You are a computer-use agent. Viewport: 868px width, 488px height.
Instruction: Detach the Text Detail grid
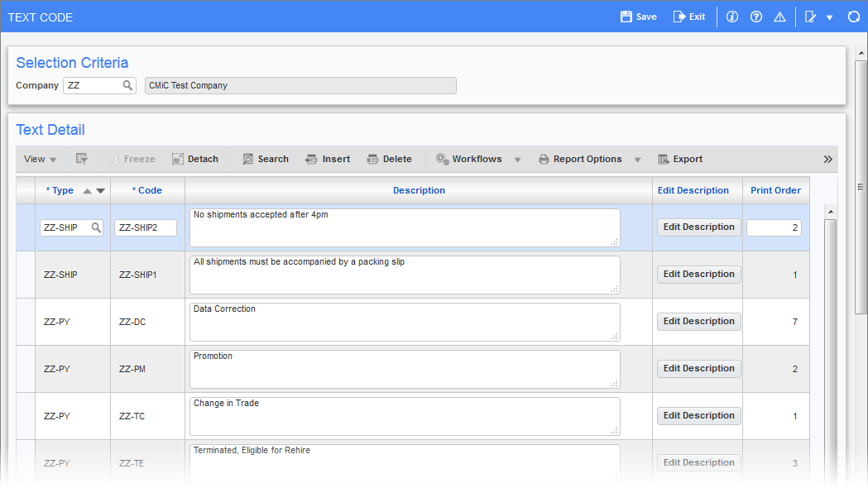[195, 159]
